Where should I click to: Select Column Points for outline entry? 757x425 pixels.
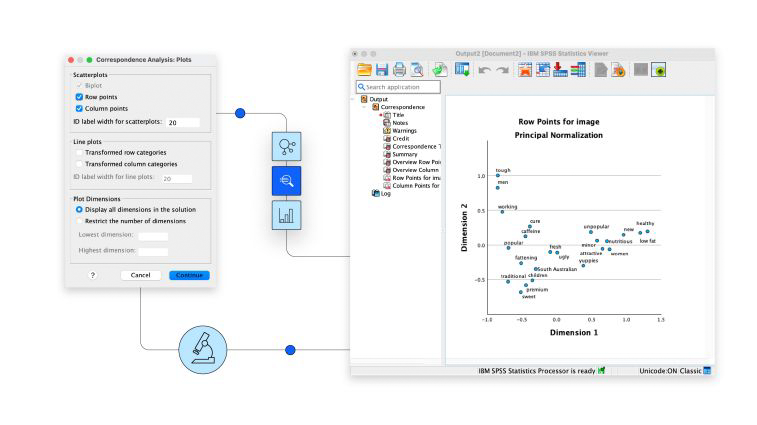416,185
